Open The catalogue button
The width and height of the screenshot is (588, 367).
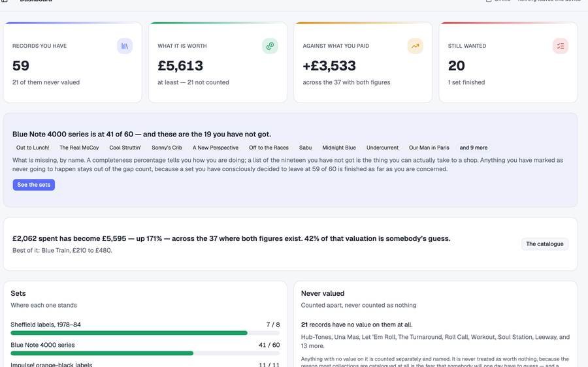[x=544, y=244]
